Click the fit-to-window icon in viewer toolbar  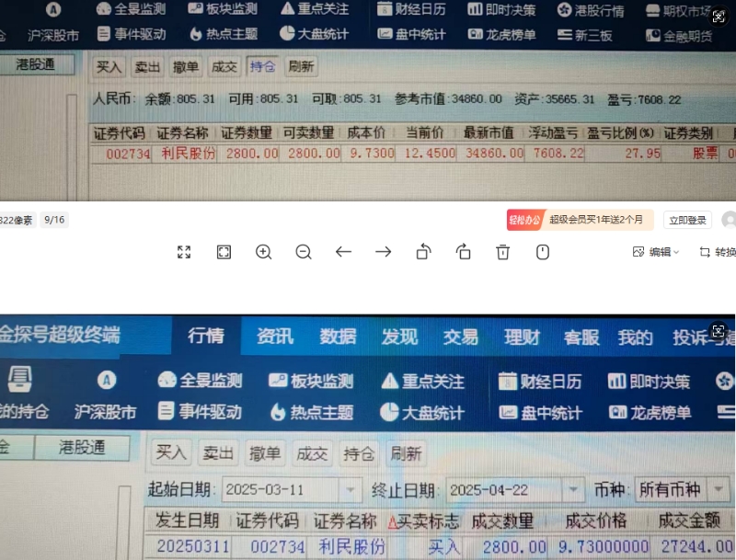tap(224, 252)
